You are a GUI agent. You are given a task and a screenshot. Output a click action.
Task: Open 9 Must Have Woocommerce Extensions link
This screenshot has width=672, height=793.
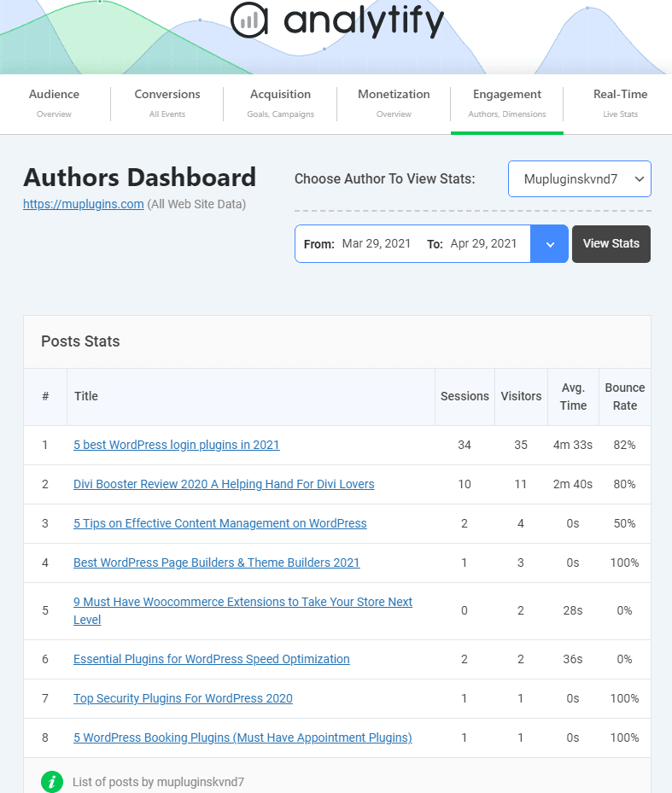(243, 611)
